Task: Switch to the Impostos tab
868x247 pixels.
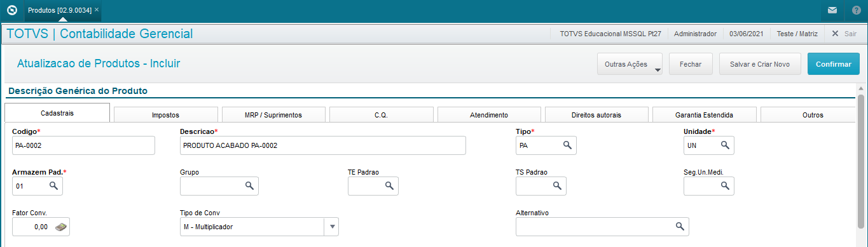Action: pyautogui.click(x=165, y=115)
